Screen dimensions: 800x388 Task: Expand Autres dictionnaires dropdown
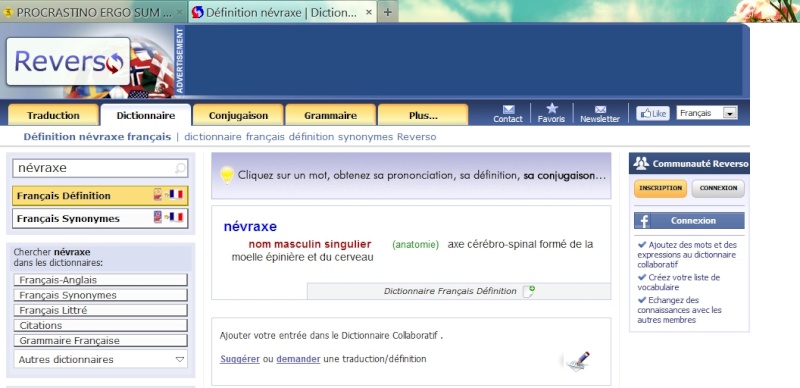(101, 359)
